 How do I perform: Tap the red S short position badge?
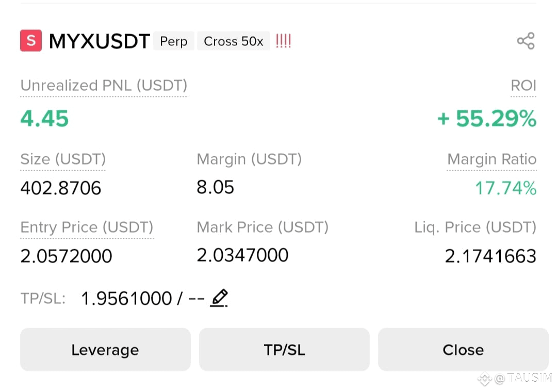pos(31,41)
